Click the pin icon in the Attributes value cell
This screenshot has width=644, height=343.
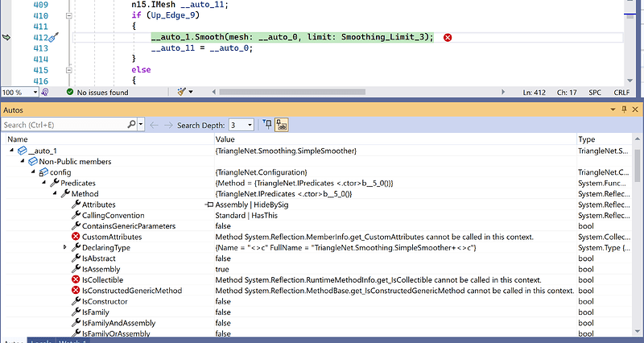pyautogui.click(x=209, y=205)
